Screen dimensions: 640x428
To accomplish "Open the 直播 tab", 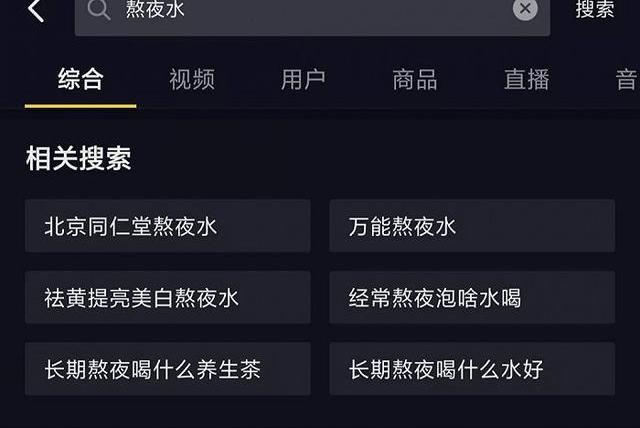I will 526,80.
